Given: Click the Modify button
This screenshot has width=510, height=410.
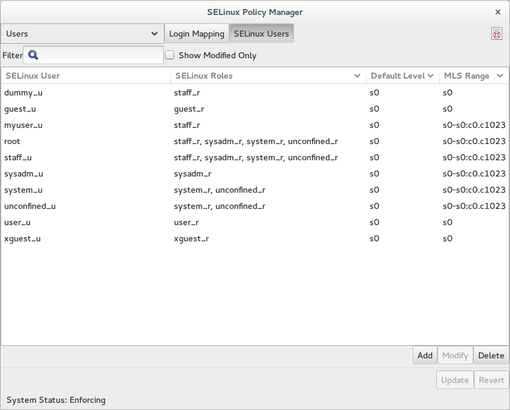Looking at the screenshot, I should 455,355.
